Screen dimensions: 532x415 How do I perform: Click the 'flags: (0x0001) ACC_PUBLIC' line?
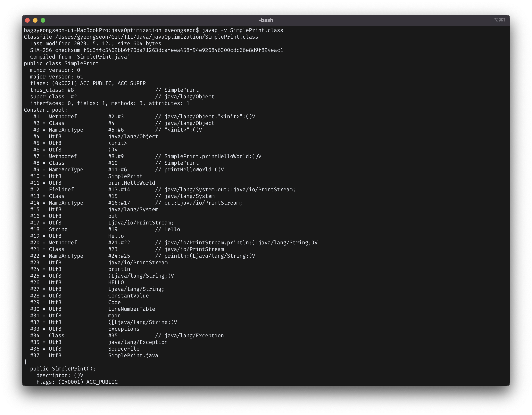coord(77,382)
